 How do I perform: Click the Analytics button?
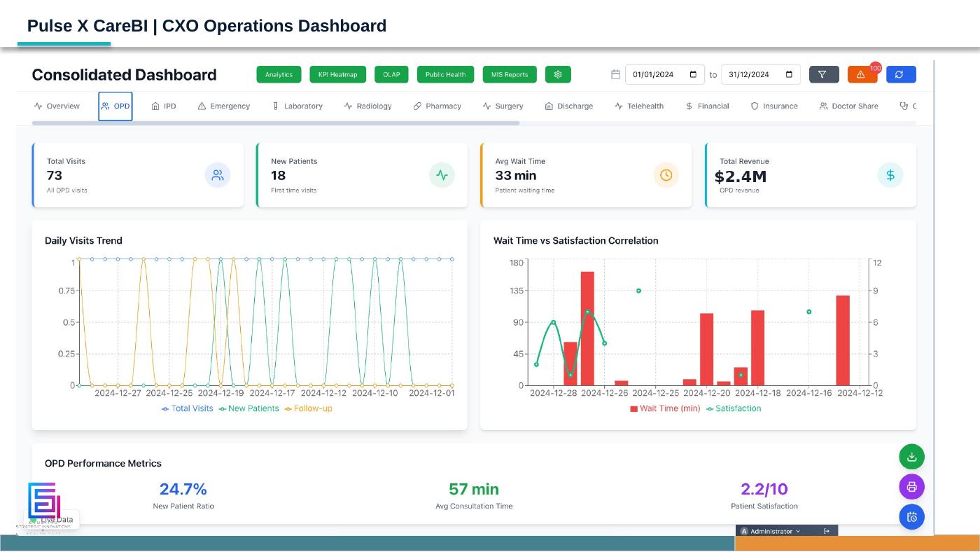click(x=279, y=74)
